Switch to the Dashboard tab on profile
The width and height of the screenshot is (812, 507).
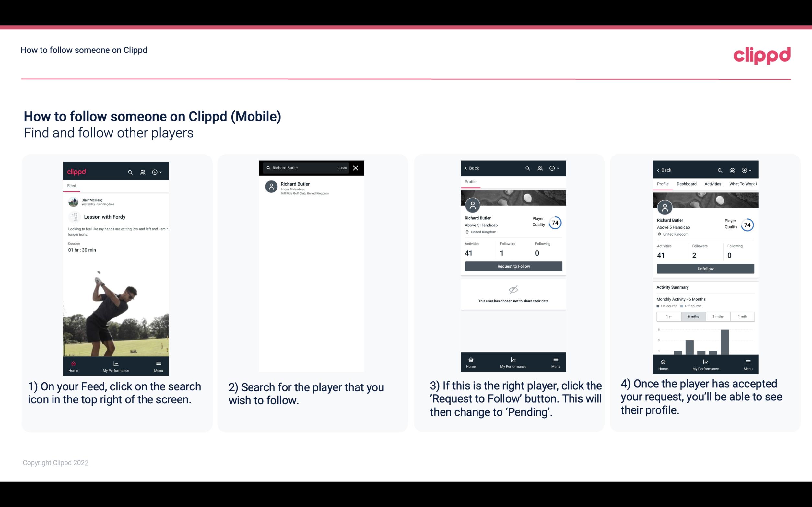click(687, 184)
